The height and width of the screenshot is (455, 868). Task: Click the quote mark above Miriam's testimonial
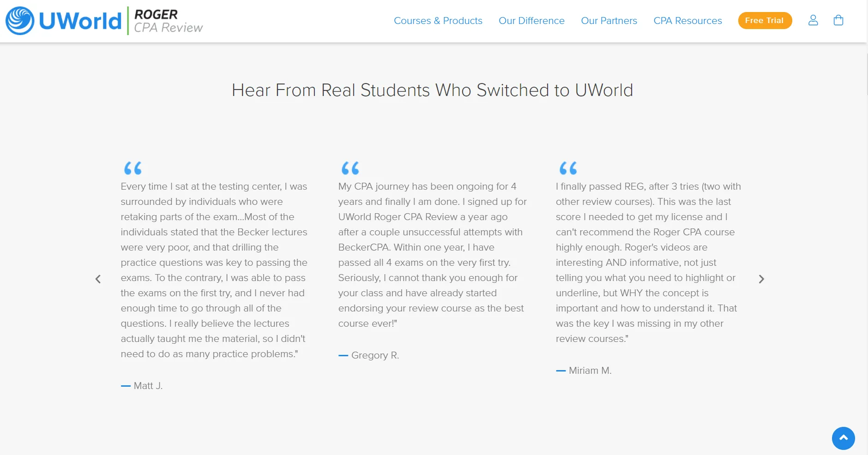tap(568, 168)
